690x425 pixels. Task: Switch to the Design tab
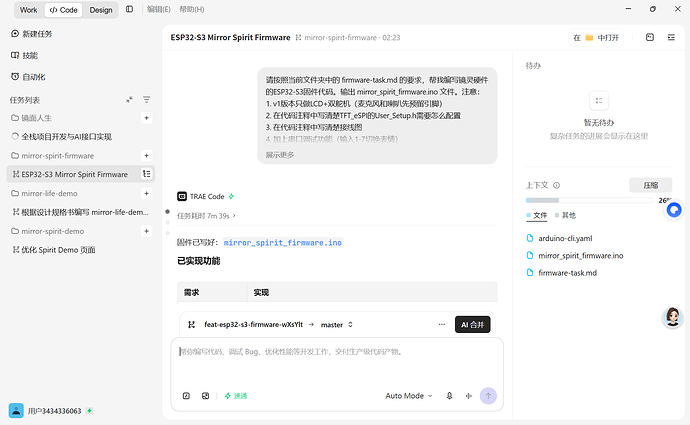[101, 10]
